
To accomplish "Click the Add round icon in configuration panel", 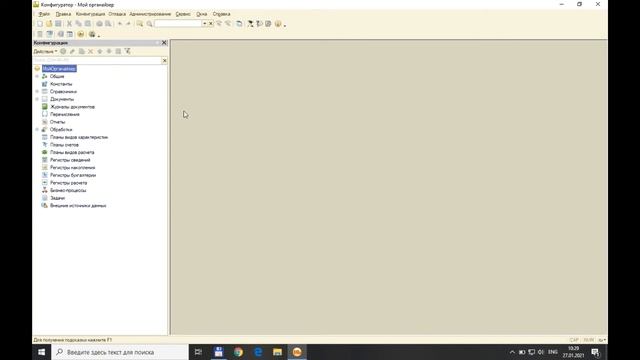I will click(x=63, y=51).
